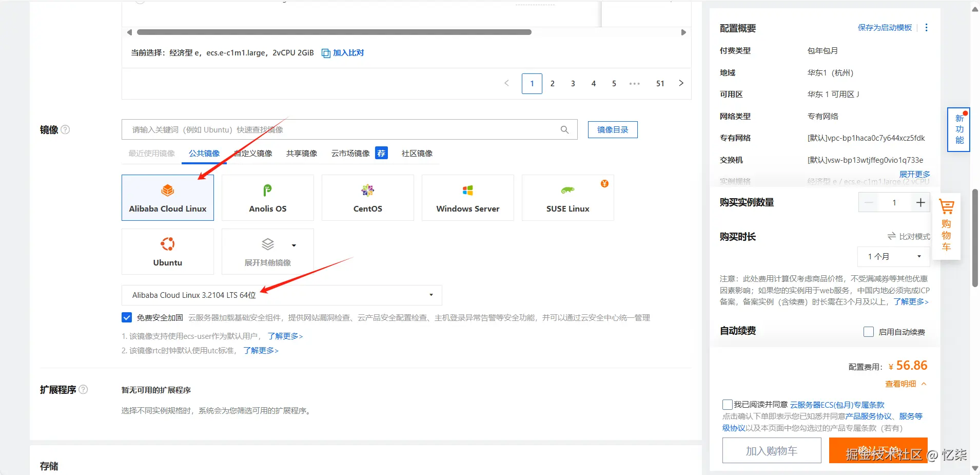This screenshot has height=475, width=980.
Task: Select the Windows Server logo icon
Action: (467, 191)
